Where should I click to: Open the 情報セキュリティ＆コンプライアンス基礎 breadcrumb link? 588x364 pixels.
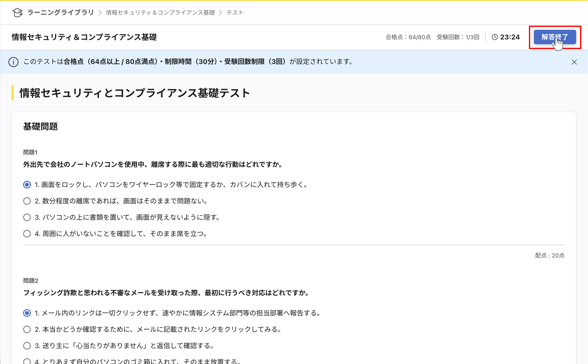(x=160, y=12)
